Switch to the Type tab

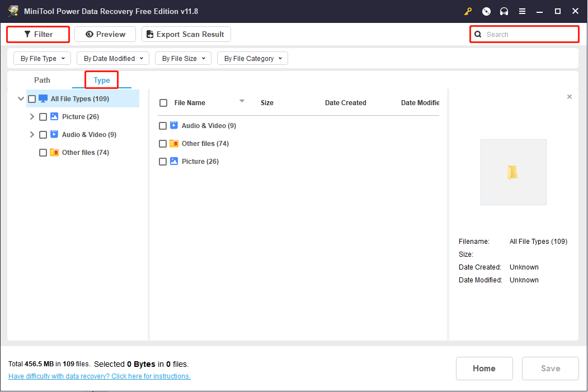point(102,80)
